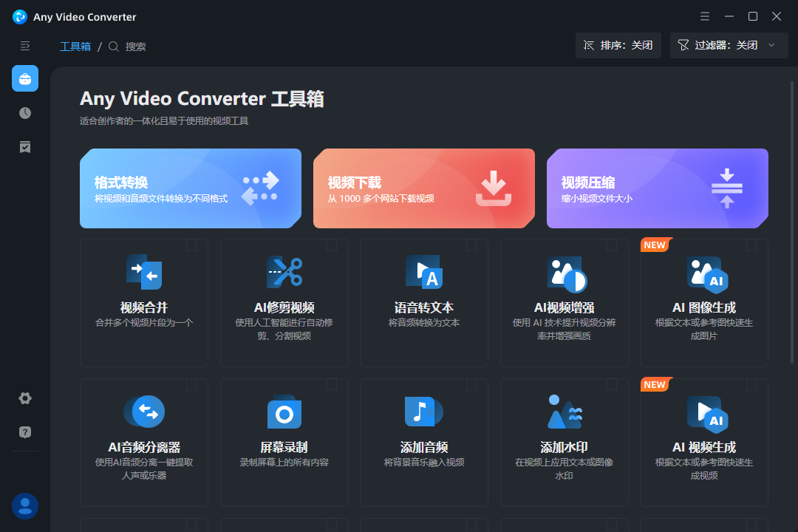Viewport: 798px width, 532px height.
Task: Click the 添加水印 title text
Action: pyautogui.click(x=565, y=447)
